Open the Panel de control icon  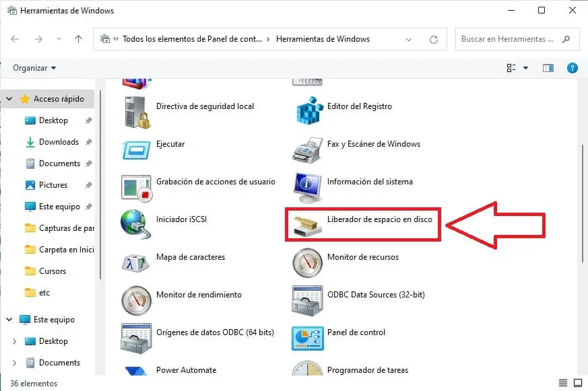308,339
